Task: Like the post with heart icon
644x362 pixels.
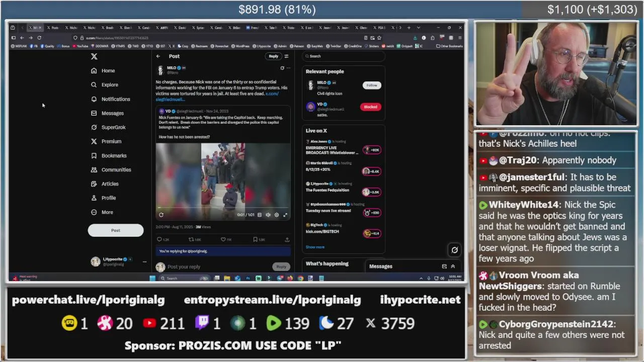Action: [x=223, y=239]
